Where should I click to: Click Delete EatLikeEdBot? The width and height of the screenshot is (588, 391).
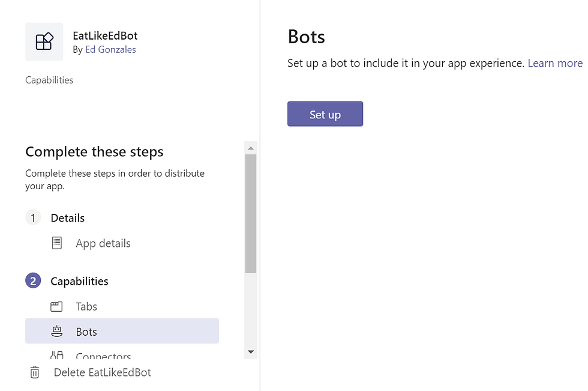click(103, 372)
